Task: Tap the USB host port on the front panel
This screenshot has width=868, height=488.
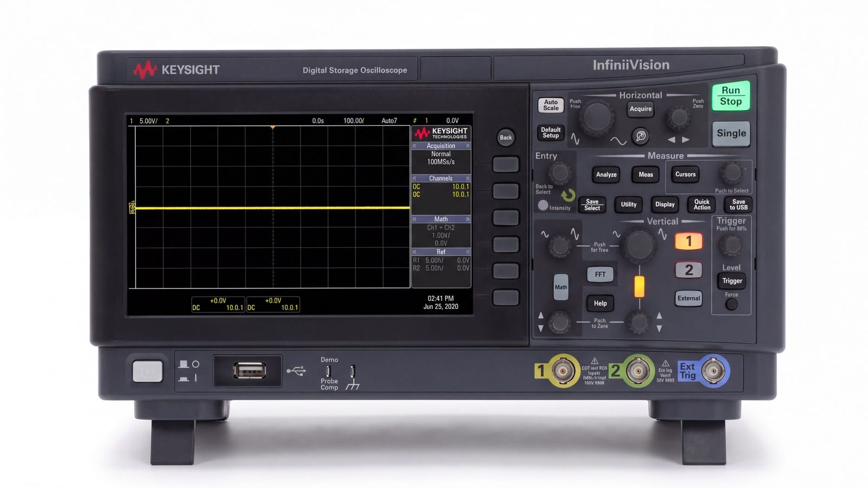Action: [249, 371]
